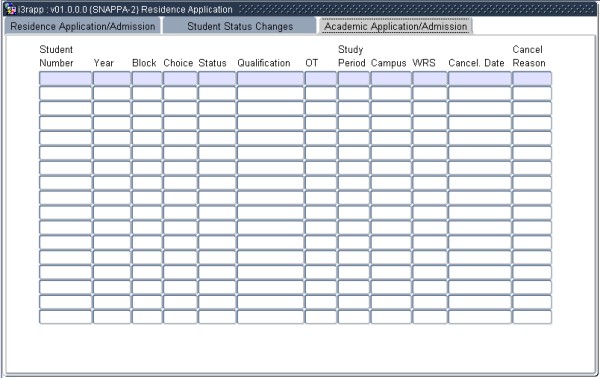
Task: Click the first row Cancel. Date field
Action: point(480,78)
